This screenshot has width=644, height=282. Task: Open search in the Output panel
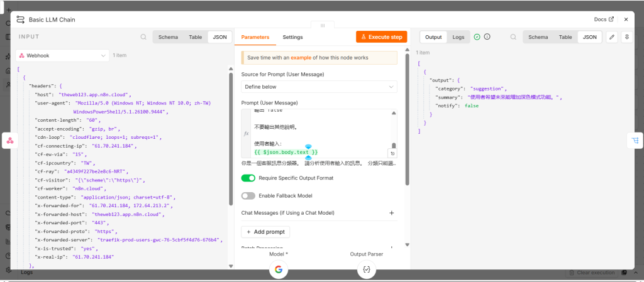513,37
